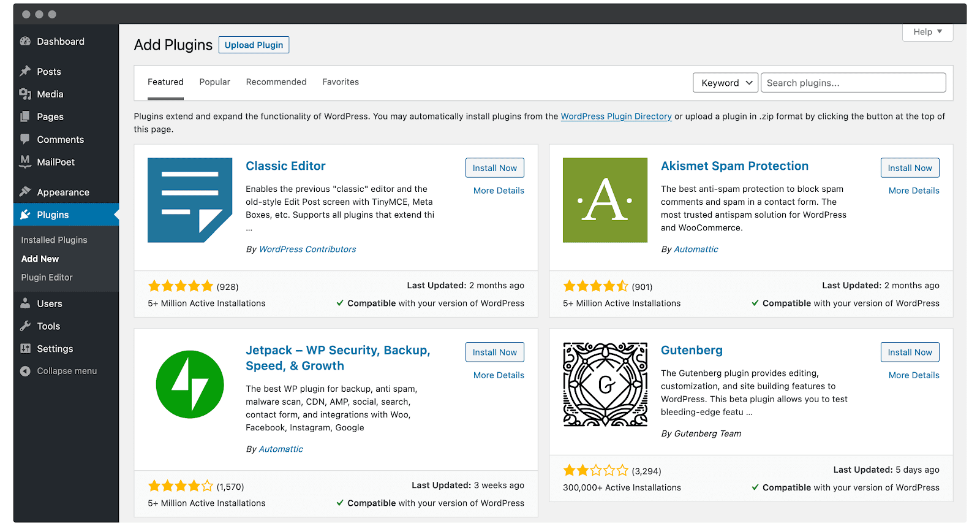
Task: Open Plugin Editor submenu item
Action: coord(47,277)
